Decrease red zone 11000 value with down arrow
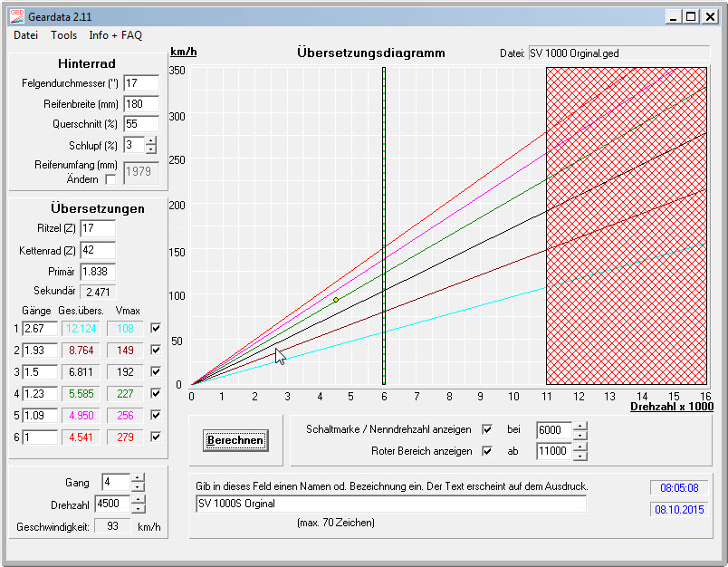728x567 pixels. [580, 456]
